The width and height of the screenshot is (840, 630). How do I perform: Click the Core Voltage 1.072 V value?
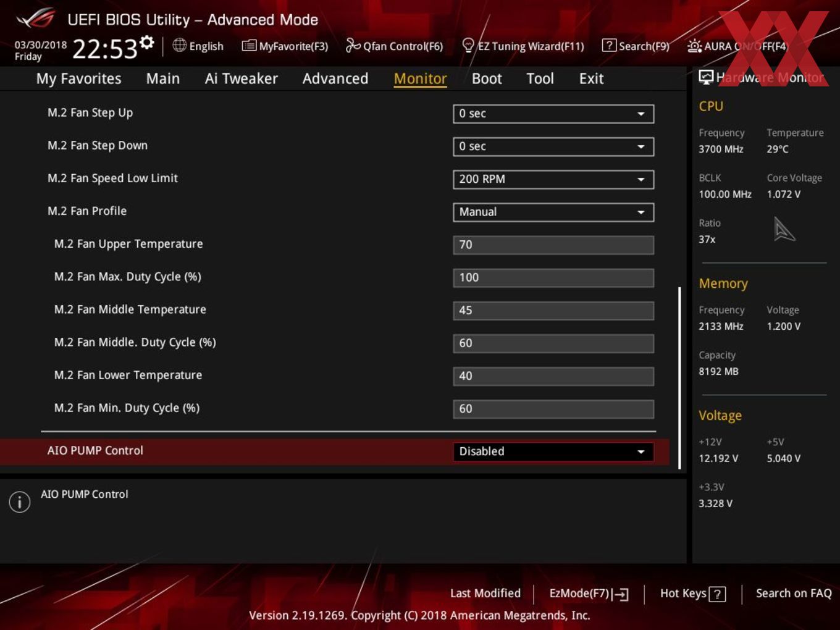tap(783, 194)
